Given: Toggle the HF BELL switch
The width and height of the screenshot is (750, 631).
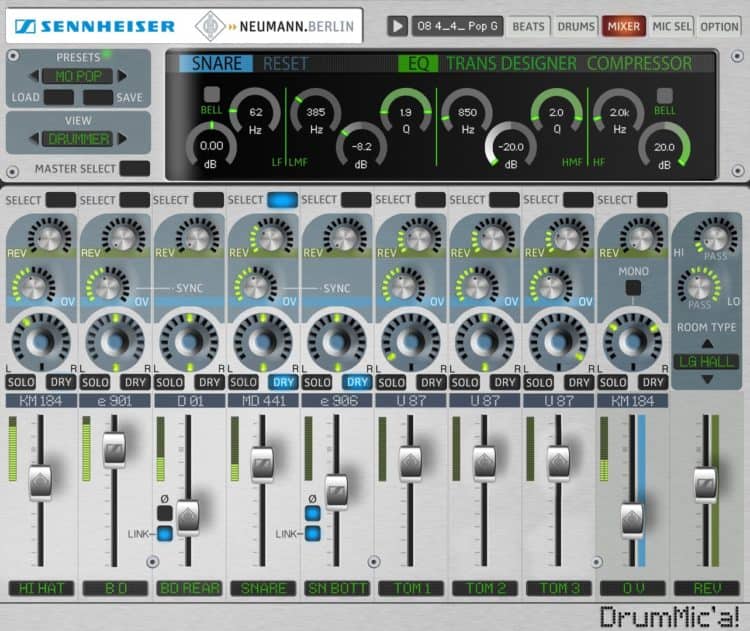Looking at the screenshot, I should (664, 96).
